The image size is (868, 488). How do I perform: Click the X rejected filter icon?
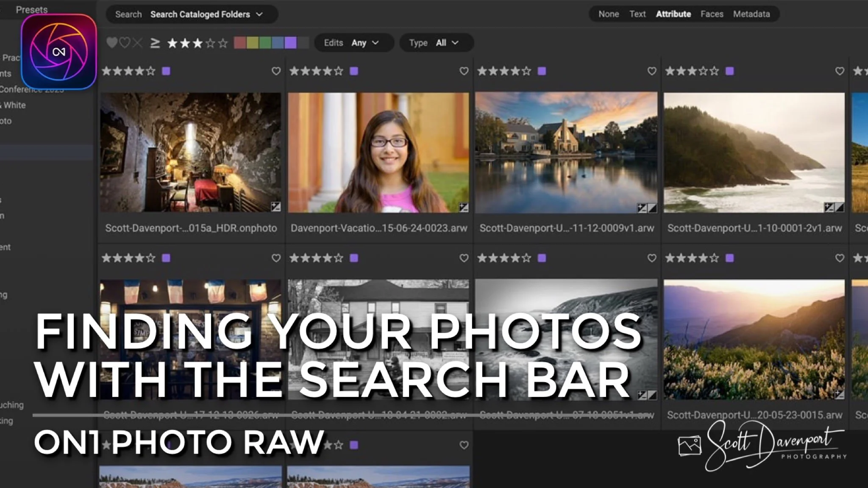(x=137, y=43)
